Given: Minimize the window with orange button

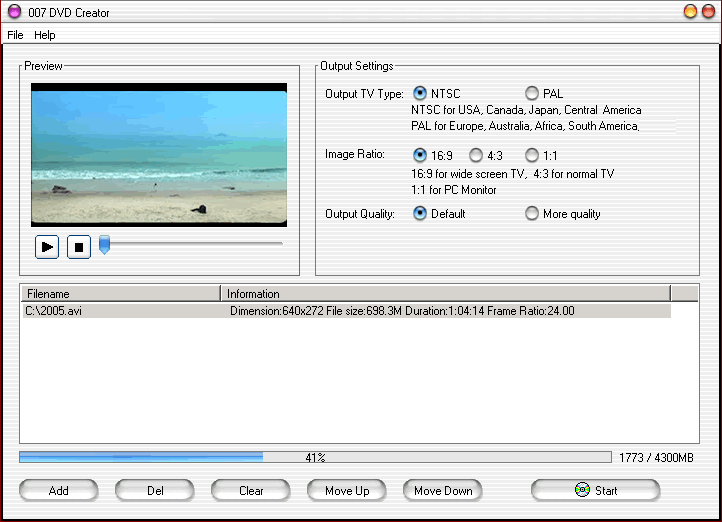Looking at the screenshot, I should tap(690, 12).
